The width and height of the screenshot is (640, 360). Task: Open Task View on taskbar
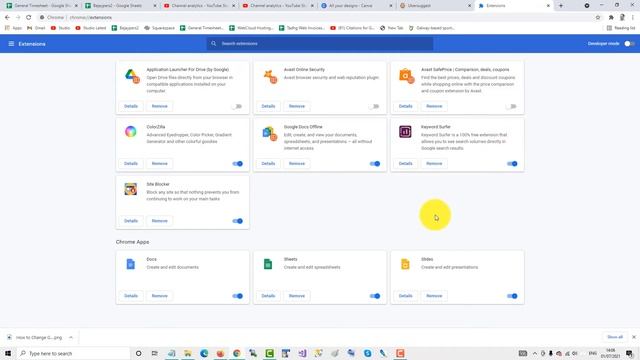point(155,353)
